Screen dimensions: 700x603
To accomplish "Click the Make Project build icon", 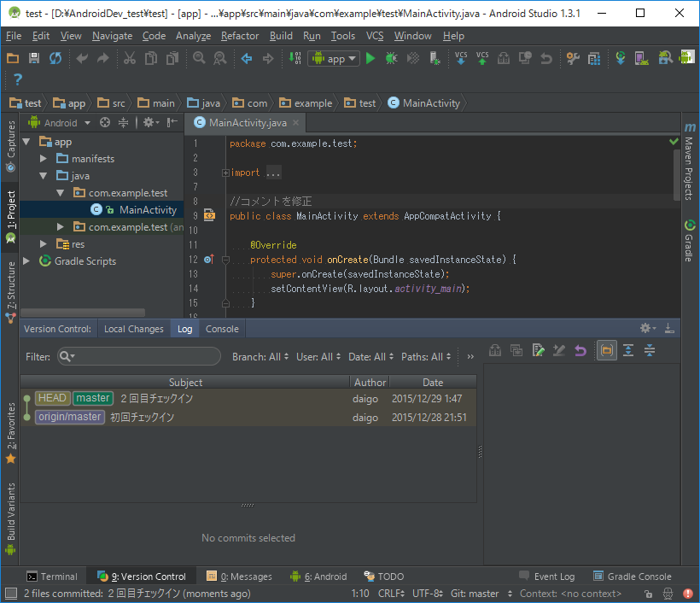I will coord(295,58).
